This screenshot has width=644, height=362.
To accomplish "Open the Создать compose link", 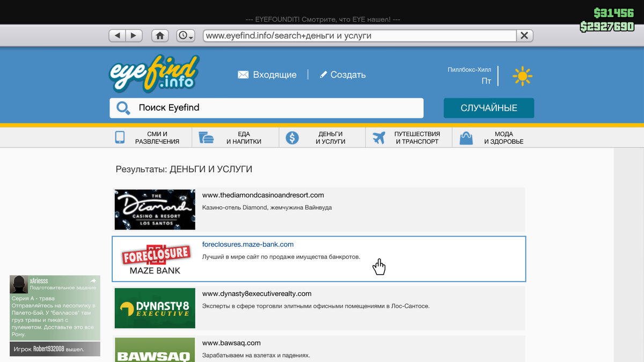I will pos(348,75).
